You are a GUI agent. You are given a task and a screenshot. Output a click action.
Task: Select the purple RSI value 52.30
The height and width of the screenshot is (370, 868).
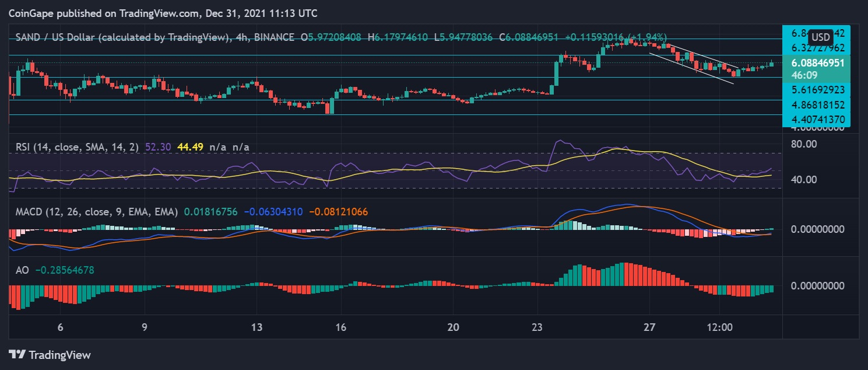pyautogui.click(x=157, y=148)
